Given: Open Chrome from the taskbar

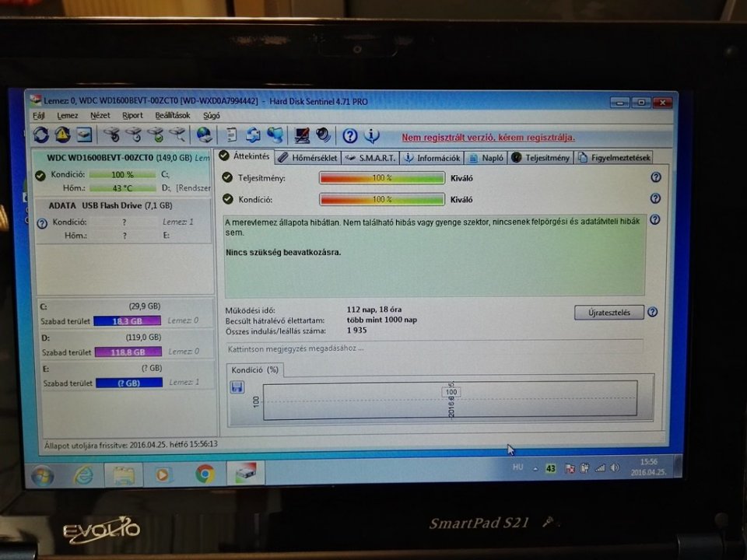Looking at the screenshot, I should [x=205, y=474].
